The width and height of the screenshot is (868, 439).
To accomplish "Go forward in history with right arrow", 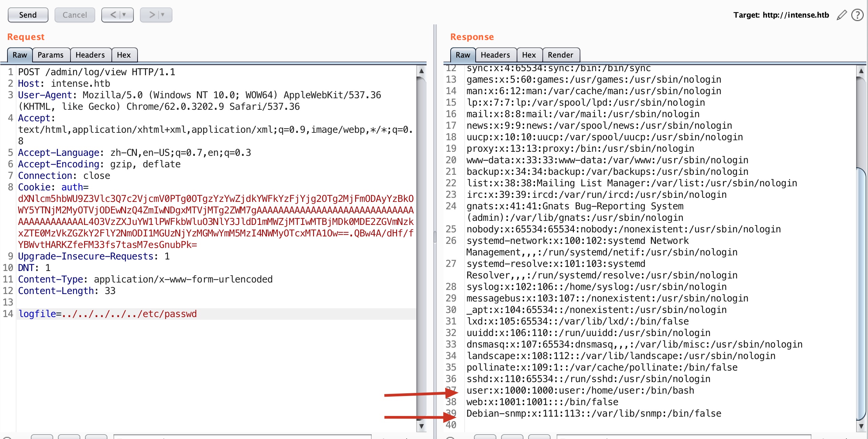I will pyautogui.click(x=152, y=15).
